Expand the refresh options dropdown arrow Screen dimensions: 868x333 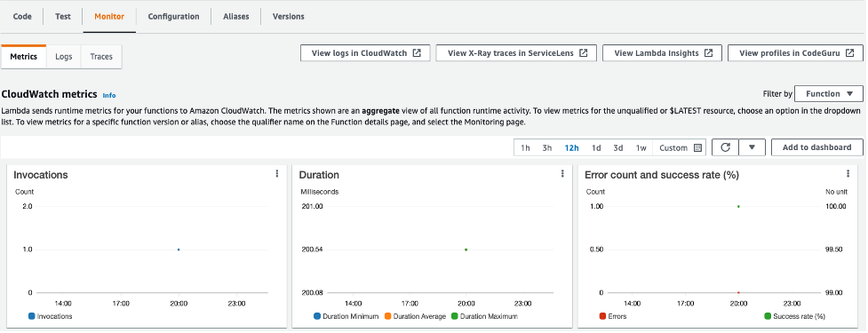[752, 147]
